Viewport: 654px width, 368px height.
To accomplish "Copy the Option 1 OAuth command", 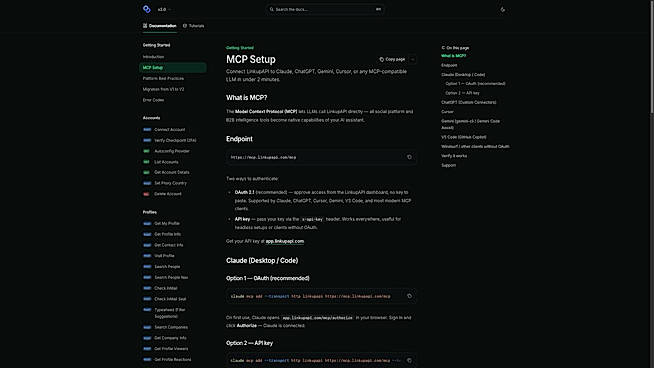I will (x=409, y=296).
